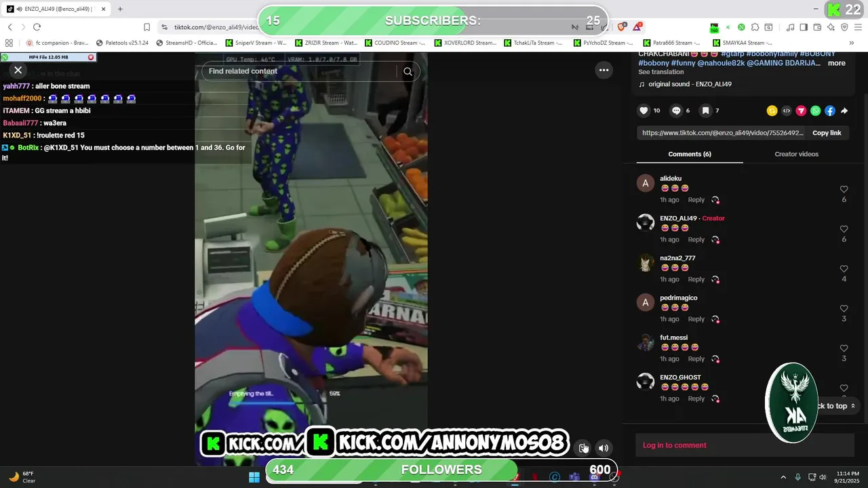Switch to the Comments (6) tab

click(x=690, y=154)
